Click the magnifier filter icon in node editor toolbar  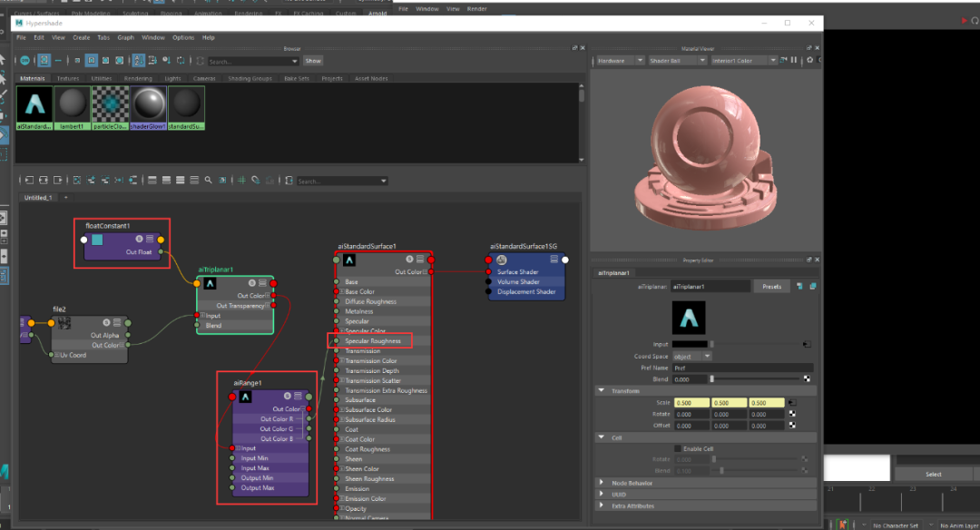click(x=208, y=180)
